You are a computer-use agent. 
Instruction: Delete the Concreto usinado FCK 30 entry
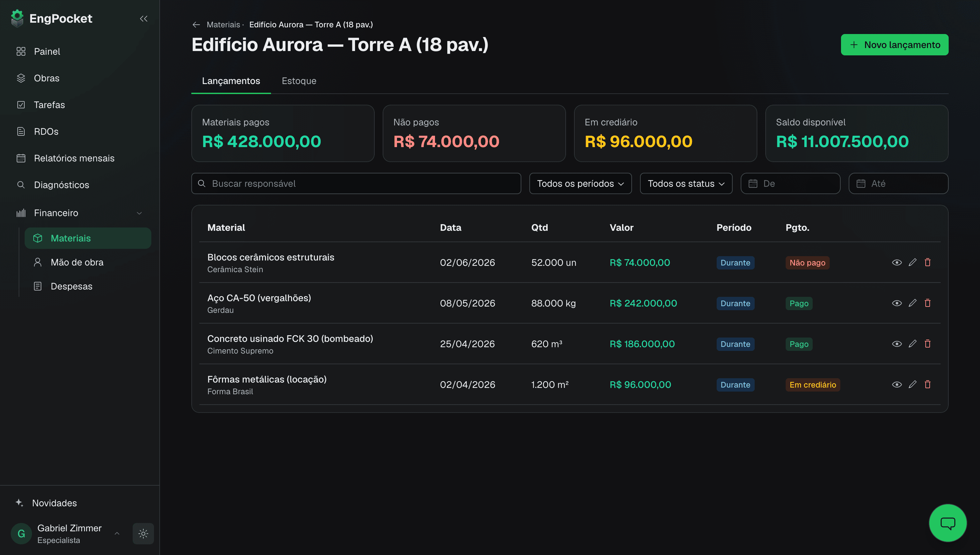click(928, 344)
